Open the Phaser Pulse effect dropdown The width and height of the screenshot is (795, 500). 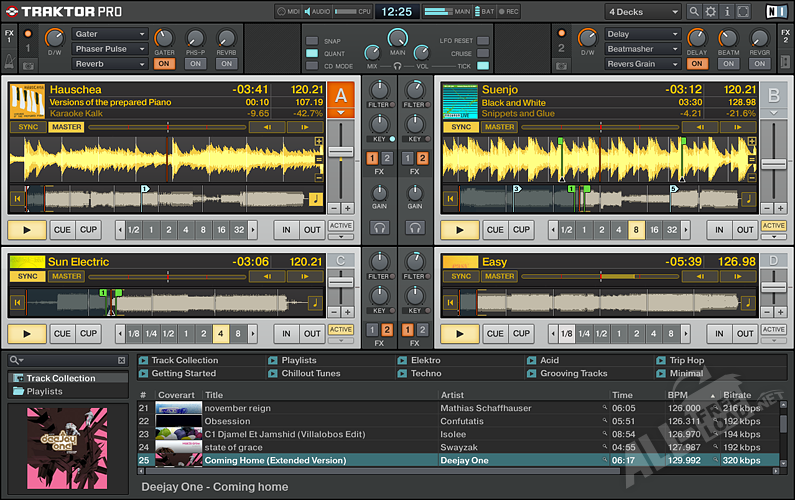[109, 49]
